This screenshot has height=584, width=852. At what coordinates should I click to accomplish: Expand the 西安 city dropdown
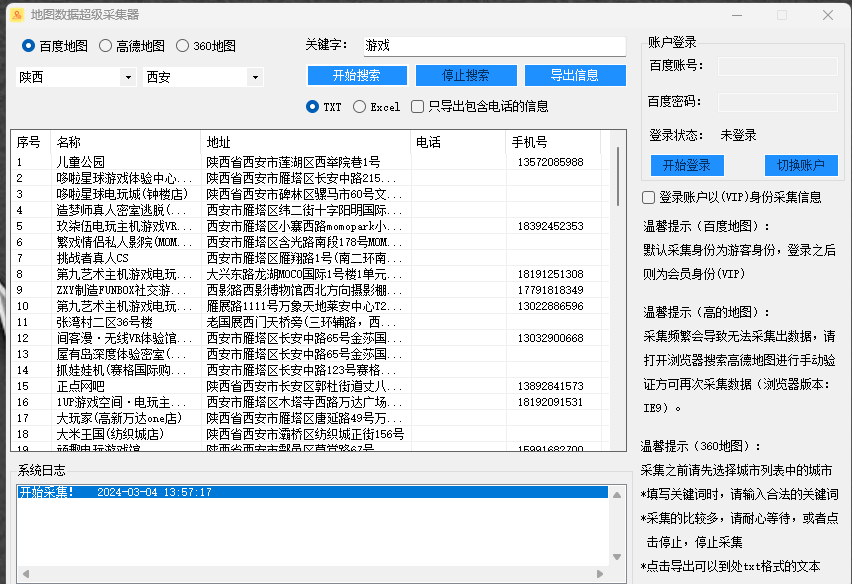coord(255,77)
